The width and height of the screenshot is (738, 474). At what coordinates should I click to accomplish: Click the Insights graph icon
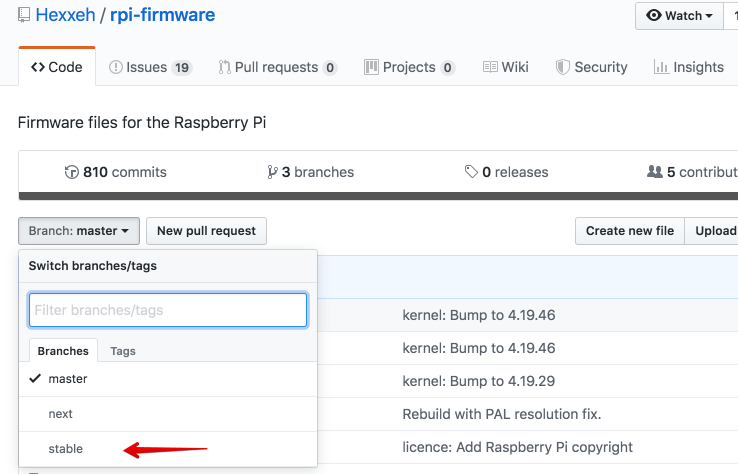pos(661,67)
